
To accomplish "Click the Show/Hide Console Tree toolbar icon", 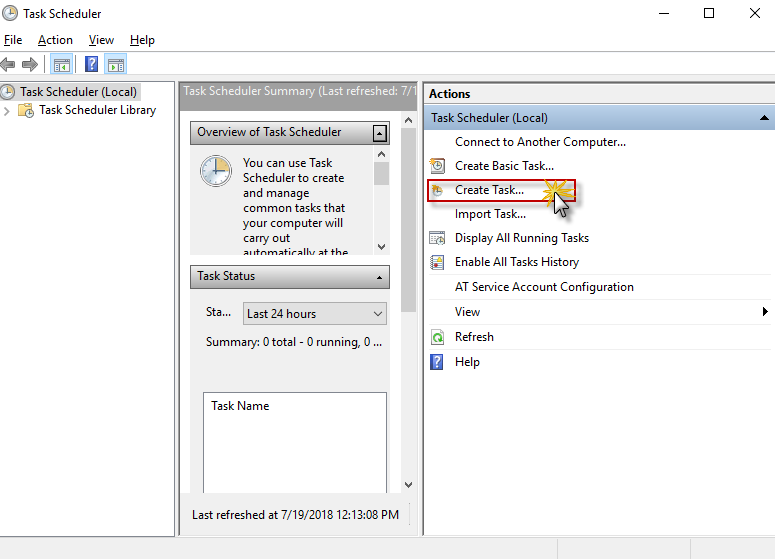I will (x=62, y=65).
